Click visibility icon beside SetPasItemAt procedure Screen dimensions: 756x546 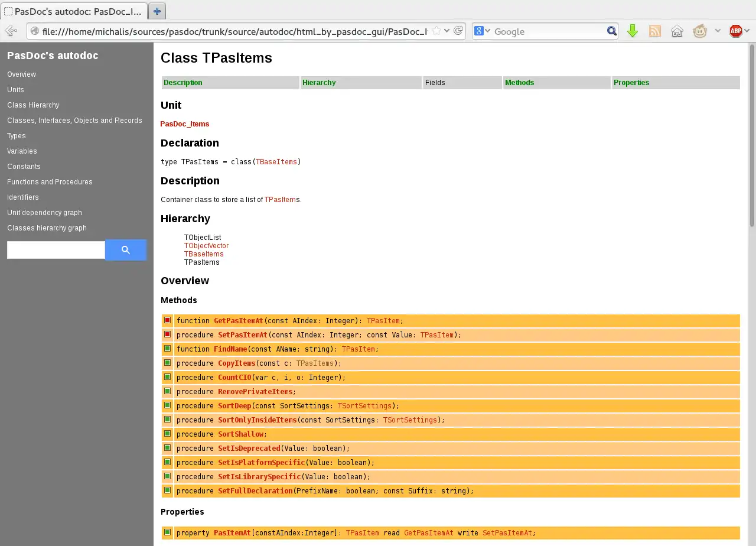168,334
